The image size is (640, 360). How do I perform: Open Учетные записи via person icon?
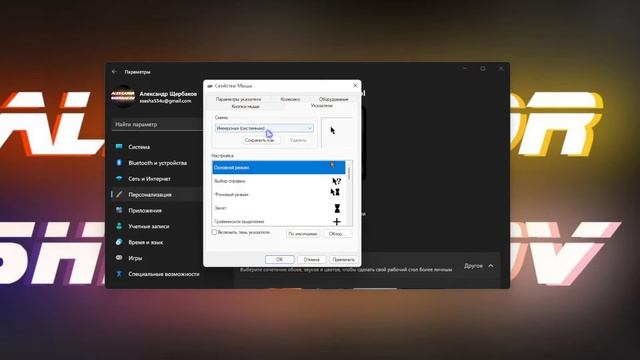(x=119, y=226)
